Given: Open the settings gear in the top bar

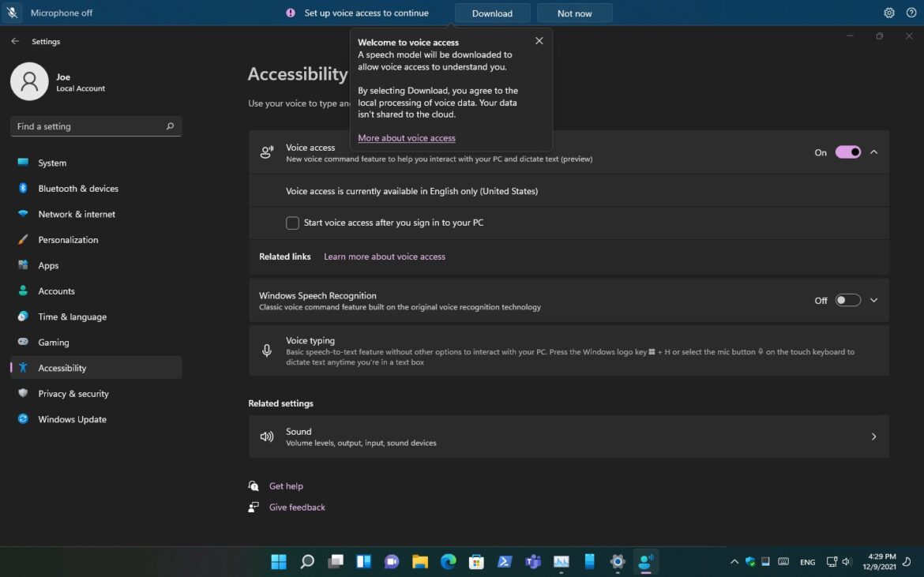Looking at the screenshot, I should pyautogui.click(x=888, y=13).
